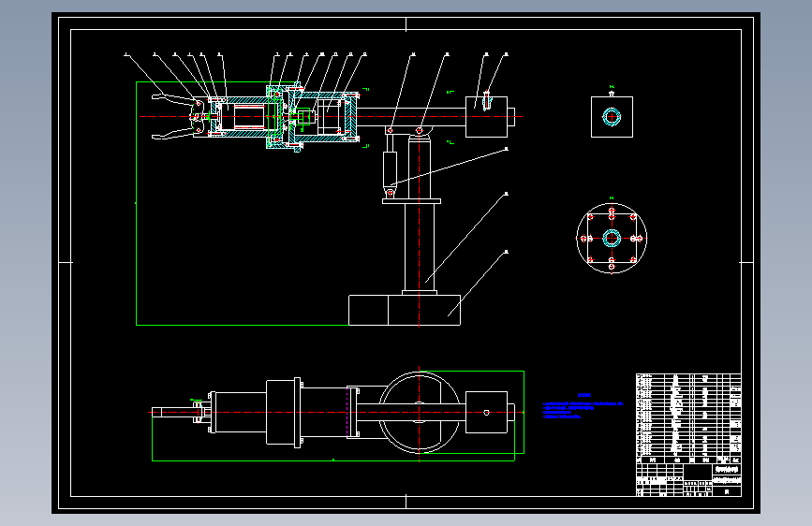Select the small lift cylinder beside the column
Screen dimensions: 812x526
(390, 168)
